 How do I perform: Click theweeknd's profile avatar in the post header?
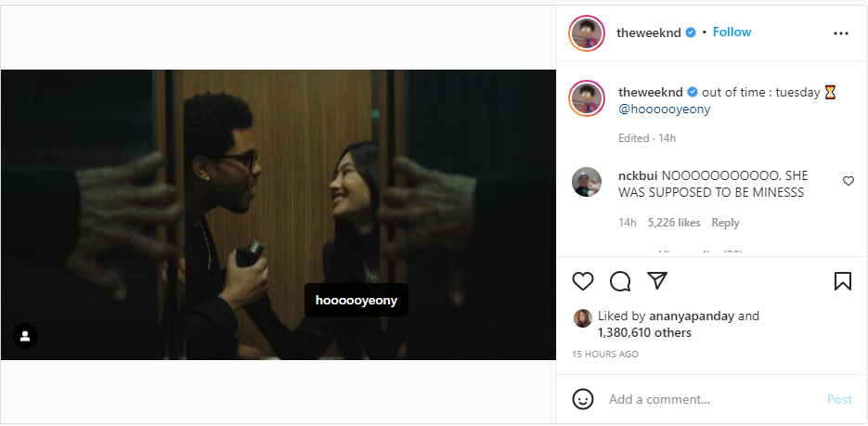[x=587, y=33]
